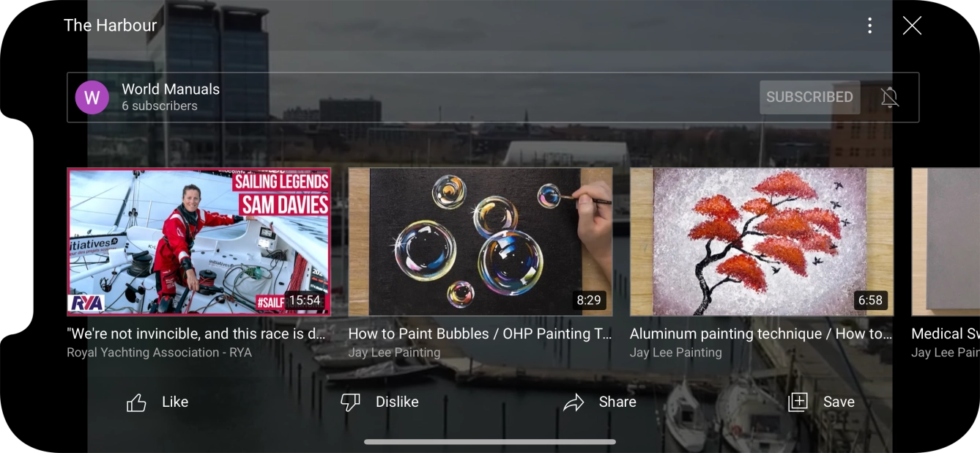Screen dimensions: 980x453
Task: Play the Sam Davies Sailing Legends thumbnail
Action: [x=198, y=241]
